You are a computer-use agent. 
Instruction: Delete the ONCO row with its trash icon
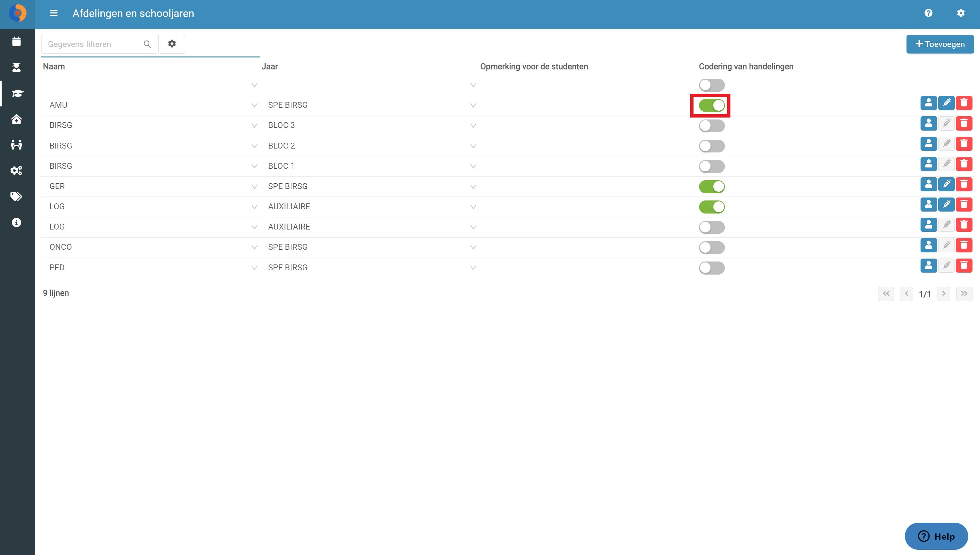coord(964,245)
